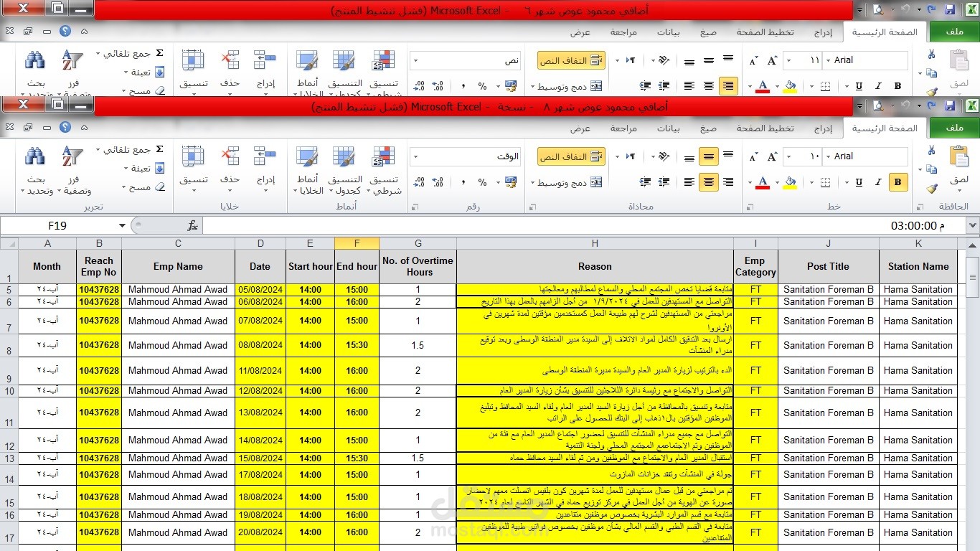This screenshot has height=551, width=980.
Task: Toggle Underline in the month 8 window
Action: tap(859, 182)
